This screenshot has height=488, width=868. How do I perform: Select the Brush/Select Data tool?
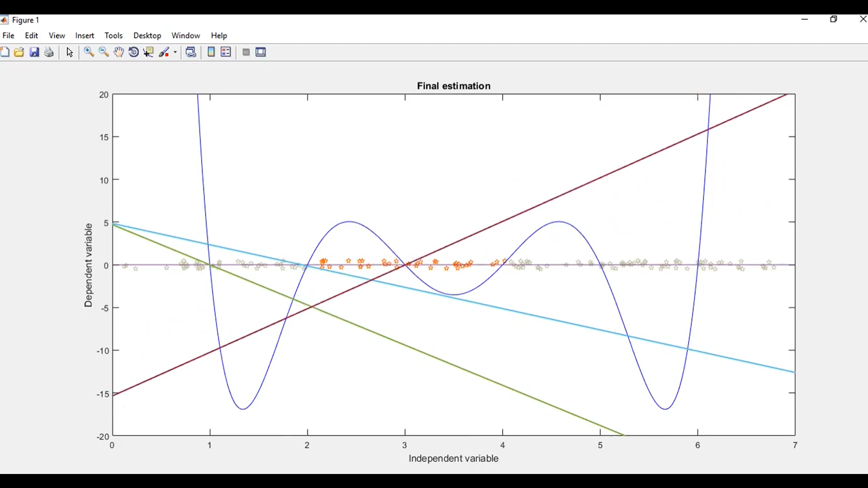click(165, 52)
